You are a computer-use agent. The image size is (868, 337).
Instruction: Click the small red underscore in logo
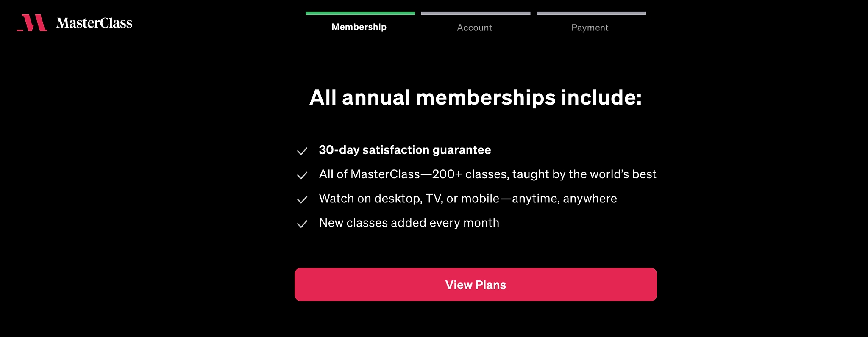pos(20,30)
